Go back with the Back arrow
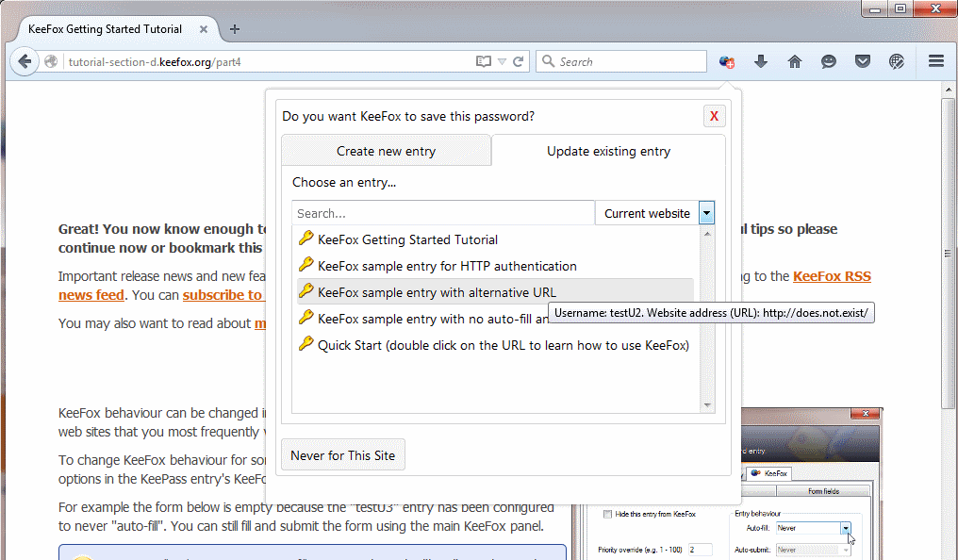Image resolution: width=958 pixels, height=560 pixels. pos(25,61)
